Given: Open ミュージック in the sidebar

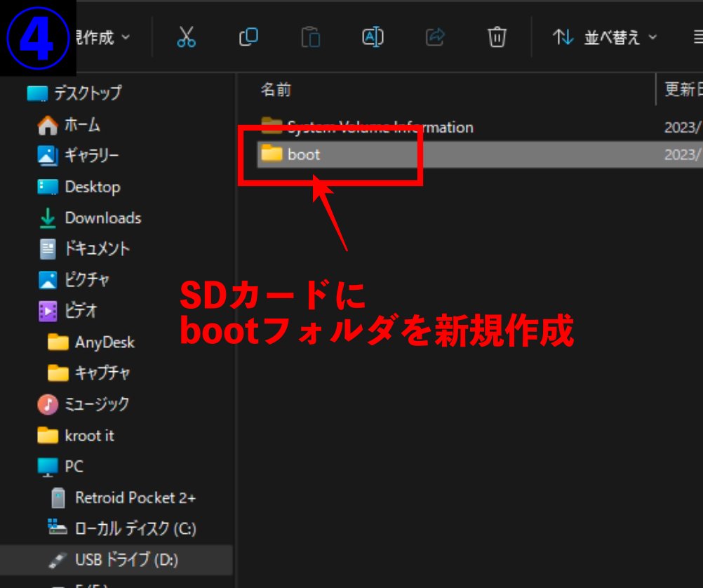Looking at the screenshot, I should [x=83, y=404].
